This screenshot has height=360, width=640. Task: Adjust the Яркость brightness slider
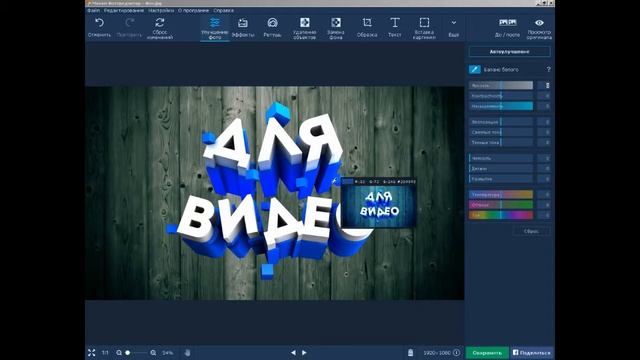click(501, 85)
